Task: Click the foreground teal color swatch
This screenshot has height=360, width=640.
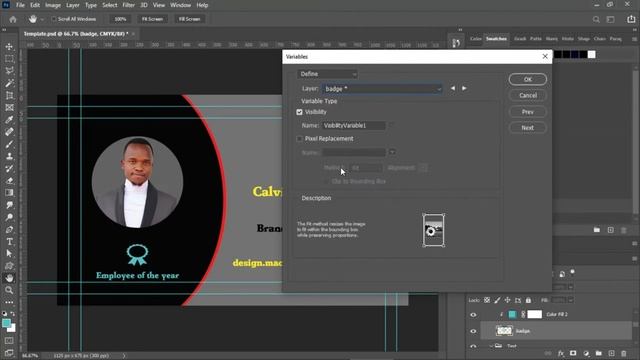Action: pyautogui.click(x=6, y=323)
